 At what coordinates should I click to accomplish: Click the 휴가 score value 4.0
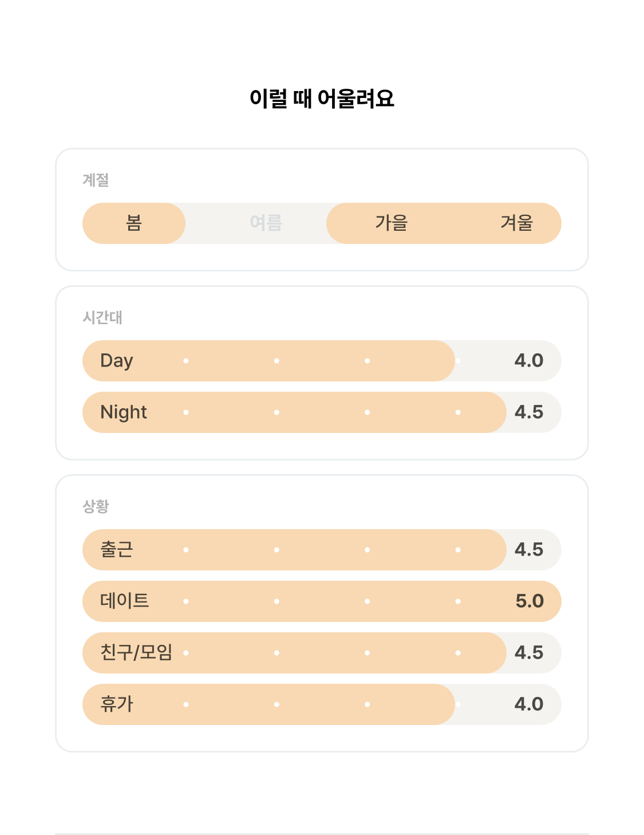[x=529, y=704]
